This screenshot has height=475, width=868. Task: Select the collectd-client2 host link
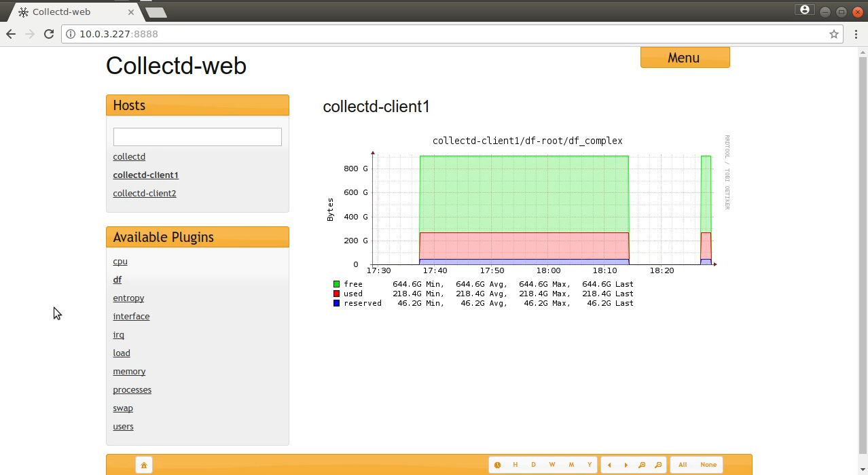pyautogui.click(x=145, y=193)
